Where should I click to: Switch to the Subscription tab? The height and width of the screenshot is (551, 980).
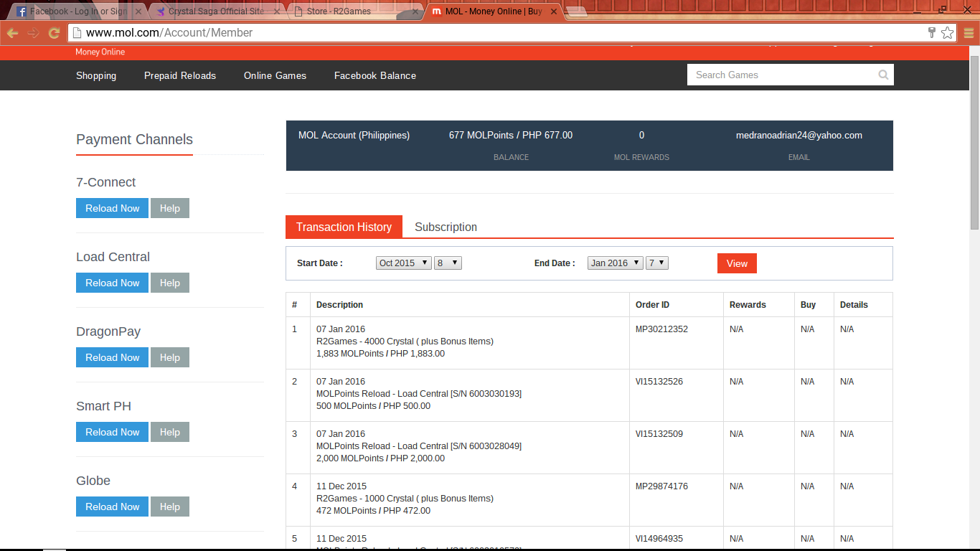446,227
